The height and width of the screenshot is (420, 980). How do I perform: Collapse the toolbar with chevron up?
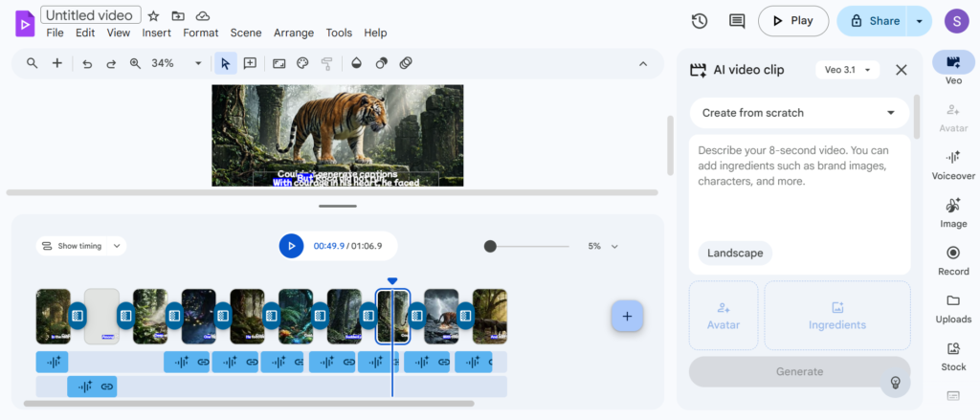[x=642, y=63]
